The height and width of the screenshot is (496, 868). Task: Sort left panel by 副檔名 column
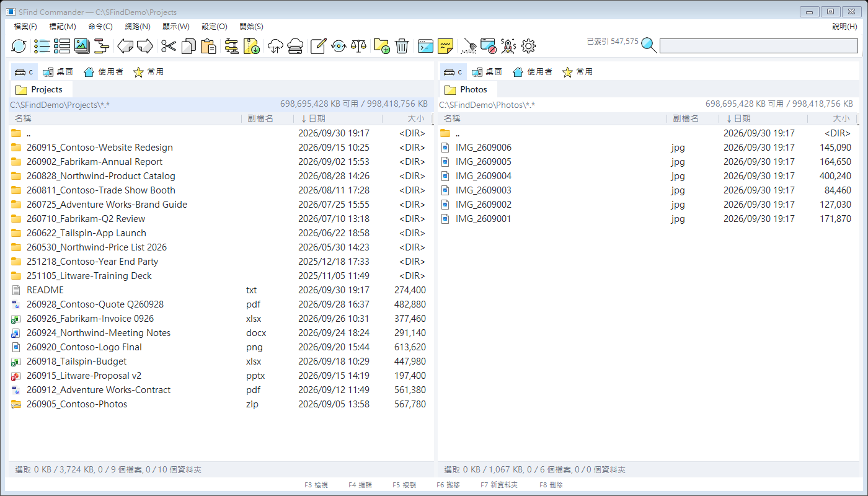tap(267, 118)
